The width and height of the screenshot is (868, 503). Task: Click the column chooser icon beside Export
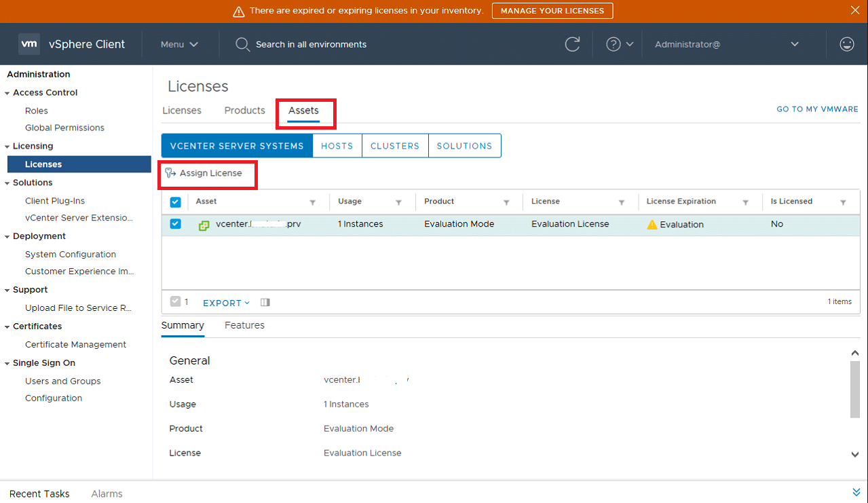(x=265, y=303)
